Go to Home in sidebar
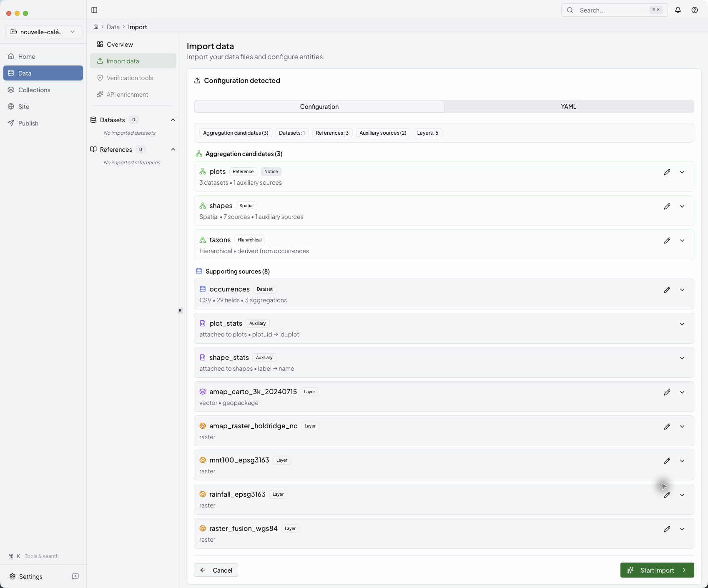 point(43,56)
